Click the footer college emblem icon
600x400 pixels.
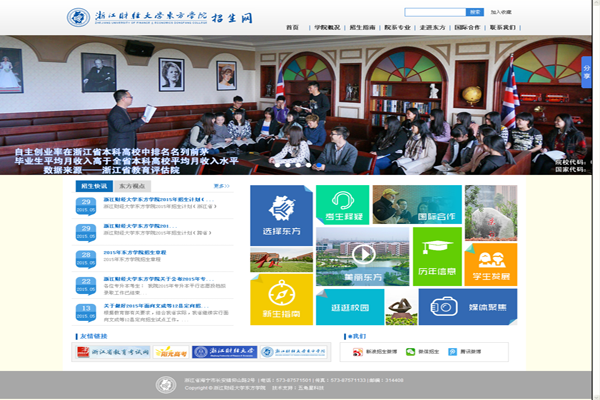[x=166, y=385]
